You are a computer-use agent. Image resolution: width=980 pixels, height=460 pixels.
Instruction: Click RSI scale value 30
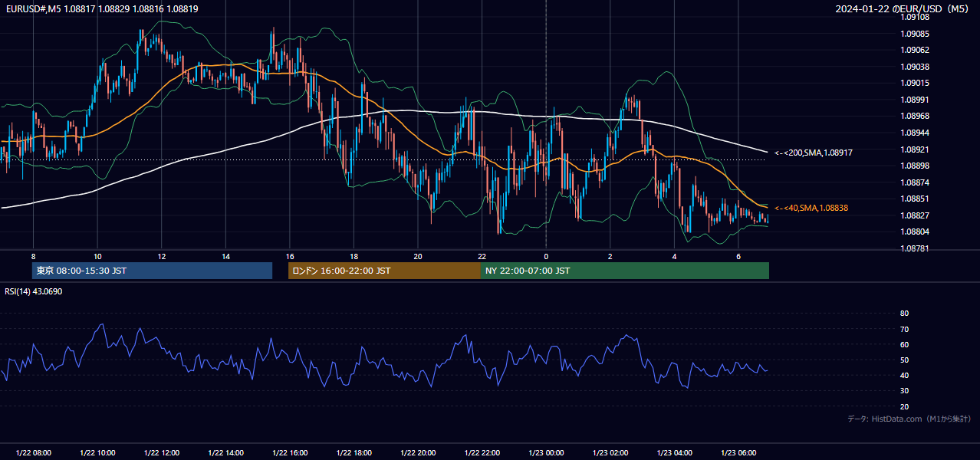[905, 391]
